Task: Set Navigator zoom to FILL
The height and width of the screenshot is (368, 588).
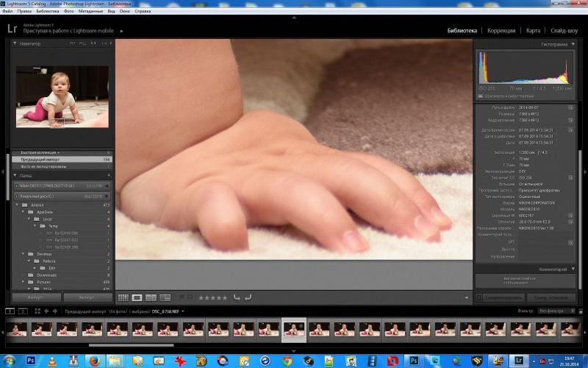Action: [83, 43]
